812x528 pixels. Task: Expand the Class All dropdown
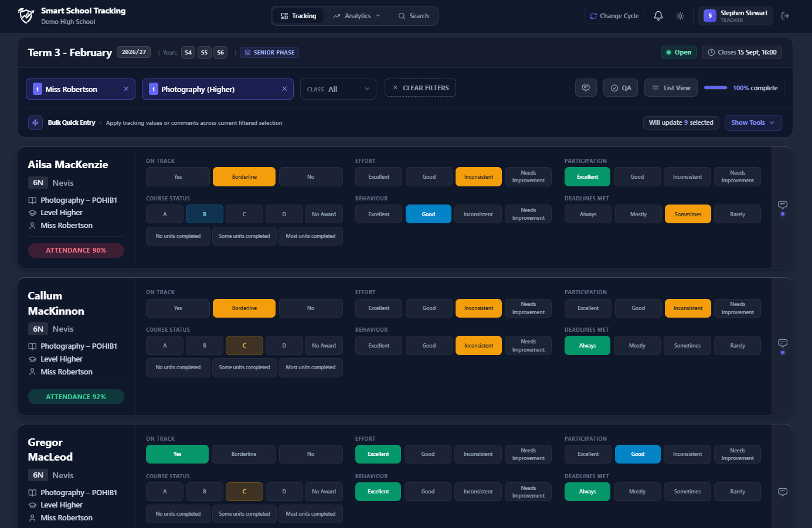point(338,89)
